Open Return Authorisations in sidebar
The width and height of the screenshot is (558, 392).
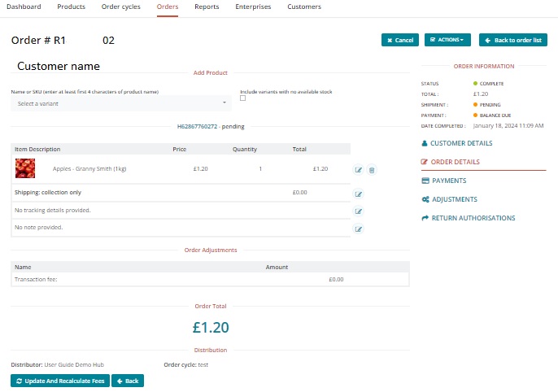(x=473, y=218)
